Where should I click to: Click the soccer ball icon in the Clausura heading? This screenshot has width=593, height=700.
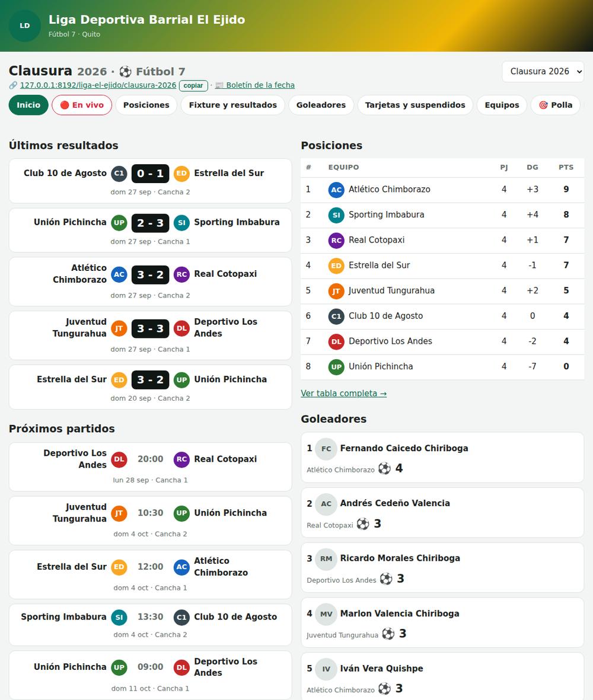126,72
